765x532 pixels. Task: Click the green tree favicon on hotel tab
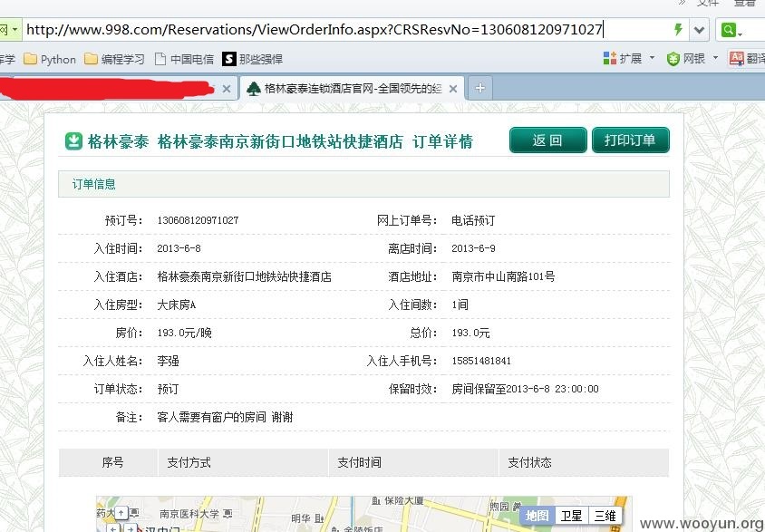pyautogui.click(x=253, y=89)
